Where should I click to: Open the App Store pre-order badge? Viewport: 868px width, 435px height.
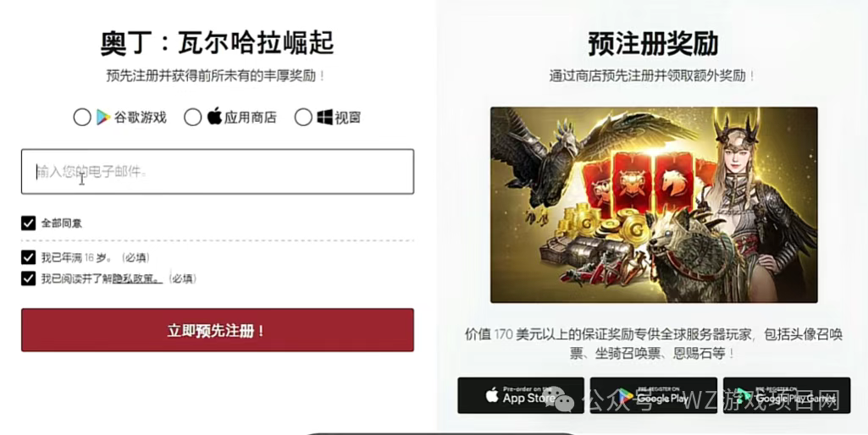tap(521, 395)
